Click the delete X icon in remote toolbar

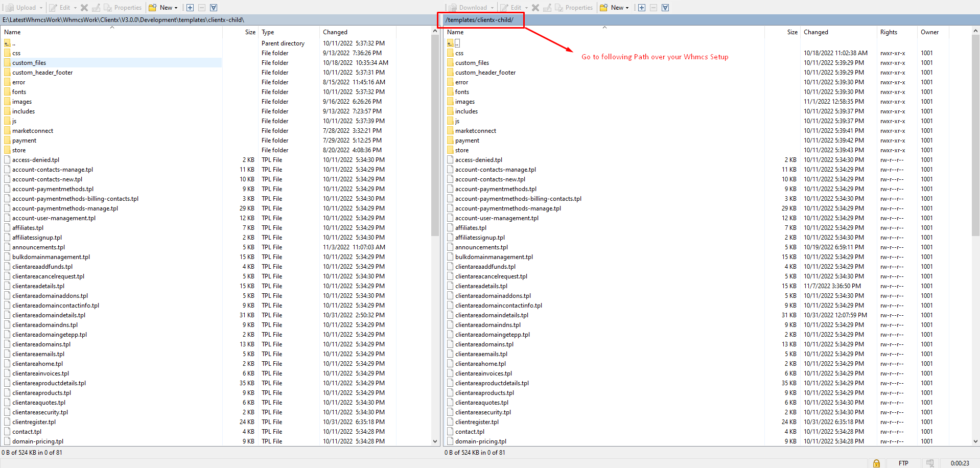(535, 8)
